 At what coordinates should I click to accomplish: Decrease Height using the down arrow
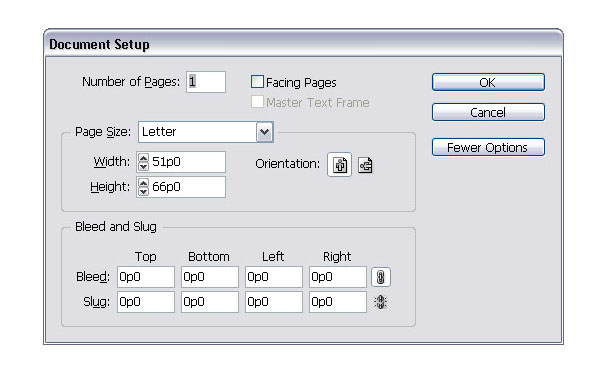[x=143, y=191]
